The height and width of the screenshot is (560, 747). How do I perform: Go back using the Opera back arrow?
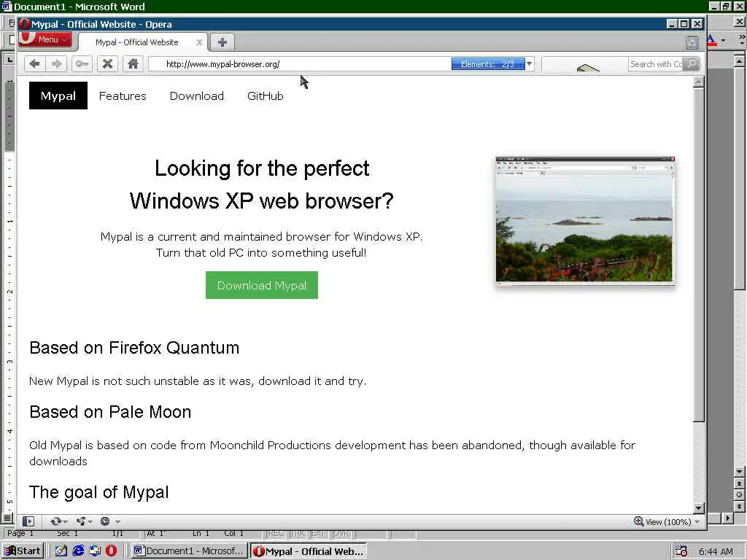coord(35,64)
